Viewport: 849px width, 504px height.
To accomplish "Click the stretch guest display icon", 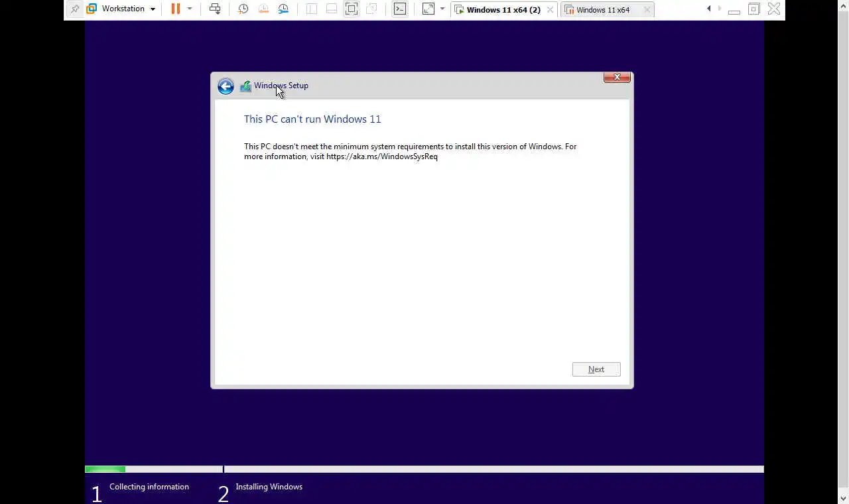I will point(428,9).
